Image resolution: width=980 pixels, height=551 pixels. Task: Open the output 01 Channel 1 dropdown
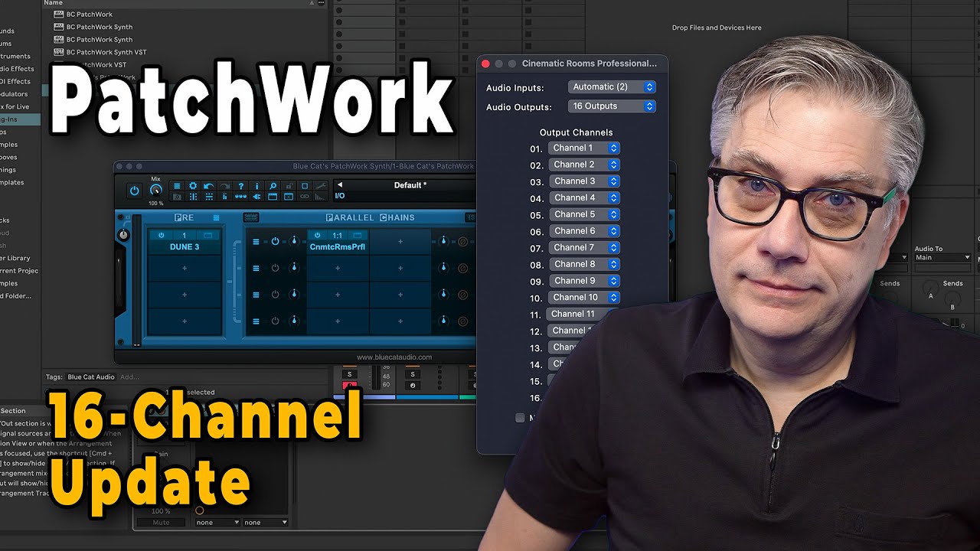tap(583, 148)
